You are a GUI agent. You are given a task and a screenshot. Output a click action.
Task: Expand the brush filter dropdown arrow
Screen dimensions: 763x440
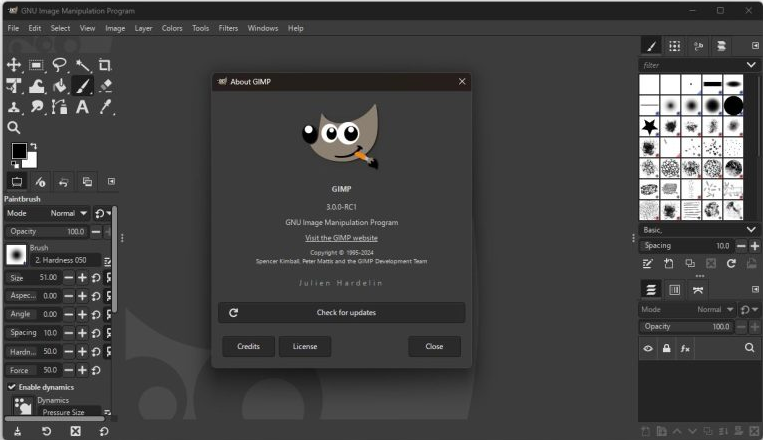point(751,65)
